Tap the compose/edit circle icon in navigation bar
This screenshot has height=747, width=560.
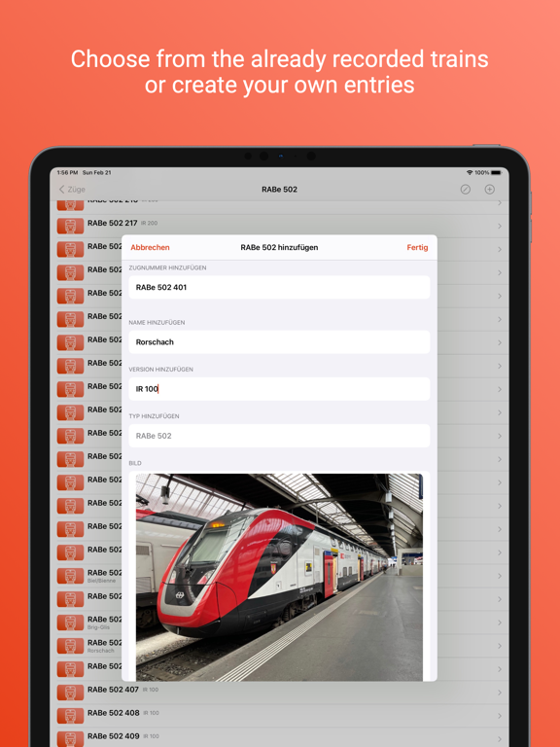(x=466, y=190)
